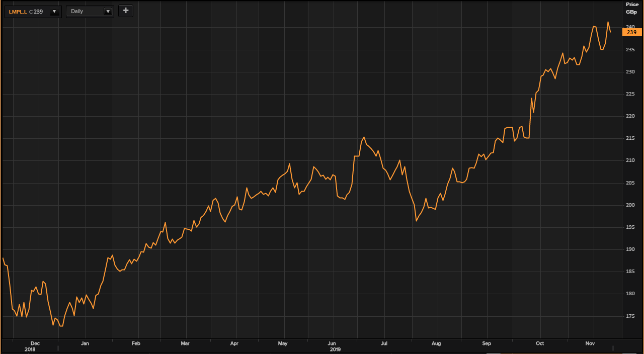Click the 235 price axis label
This screenshot has width=644, height=354.
(630, 50)
